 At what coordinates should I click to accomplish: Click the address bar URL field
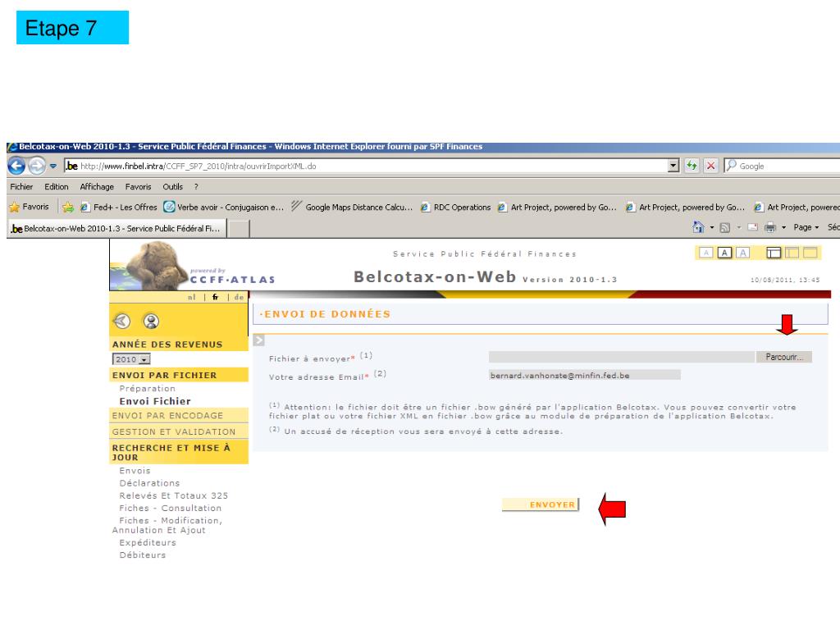366,166
